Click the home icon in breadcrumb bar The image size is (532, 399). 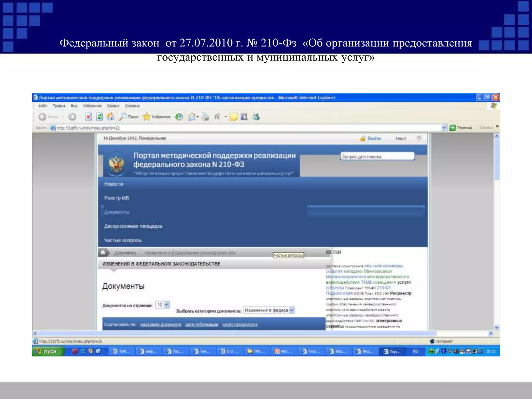tap(103, 252)
